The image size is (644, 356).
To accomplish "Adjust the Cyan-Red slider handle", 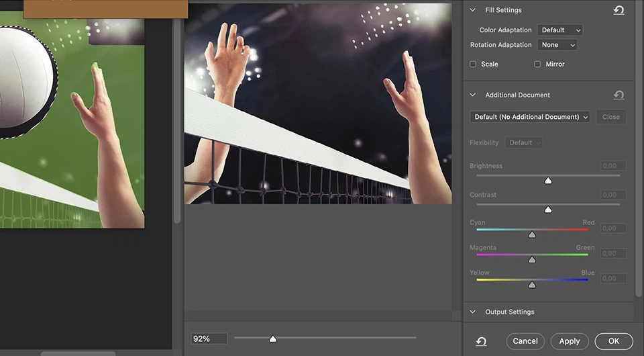I will [x=532, y=234].
